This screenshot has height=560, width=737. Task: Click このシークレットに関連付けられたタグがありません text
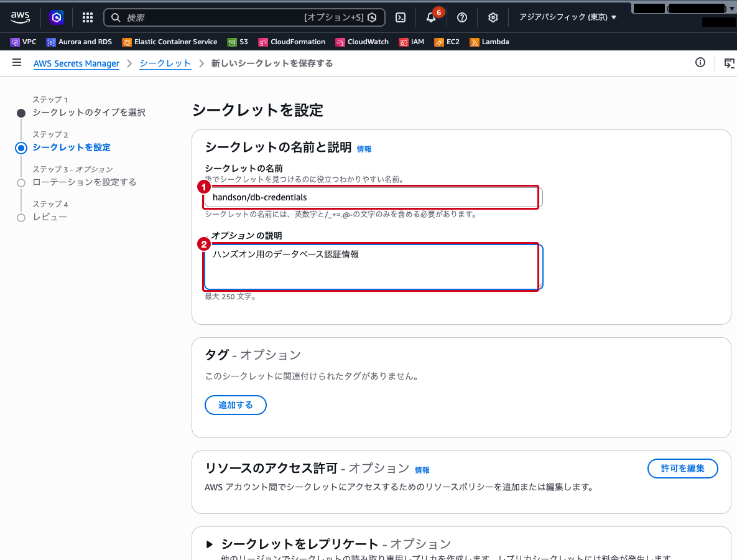[x=313, y=376]
